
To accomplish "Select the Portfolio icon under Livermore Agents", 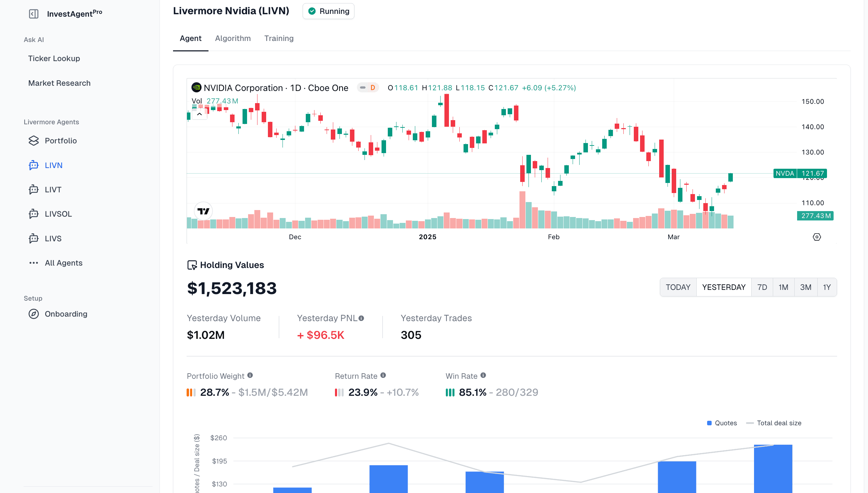I will click(33, 141).
